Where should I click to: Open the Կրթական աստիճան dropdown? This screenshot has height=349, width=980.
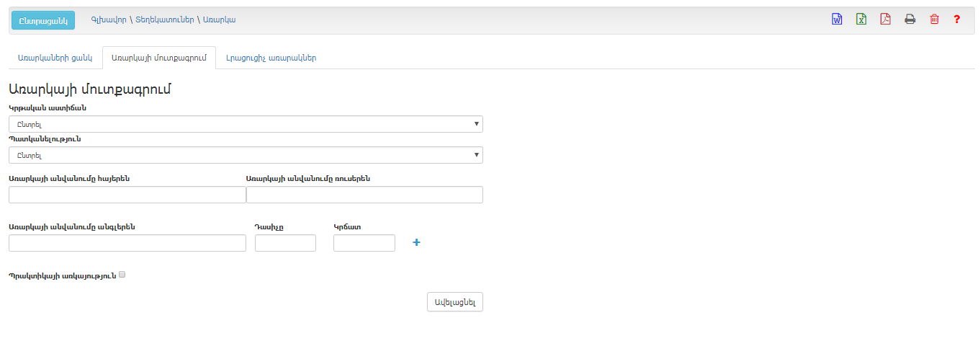point(246,124)
